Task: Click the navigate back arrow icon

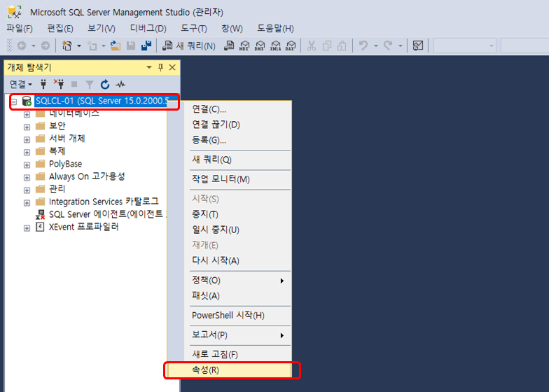Action: [22, 45]
